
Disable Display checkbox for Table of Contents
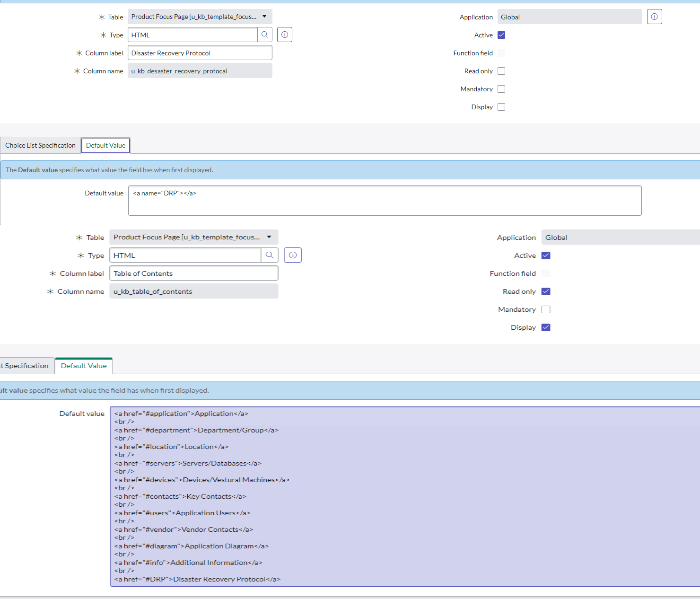(x=546, y=327)
